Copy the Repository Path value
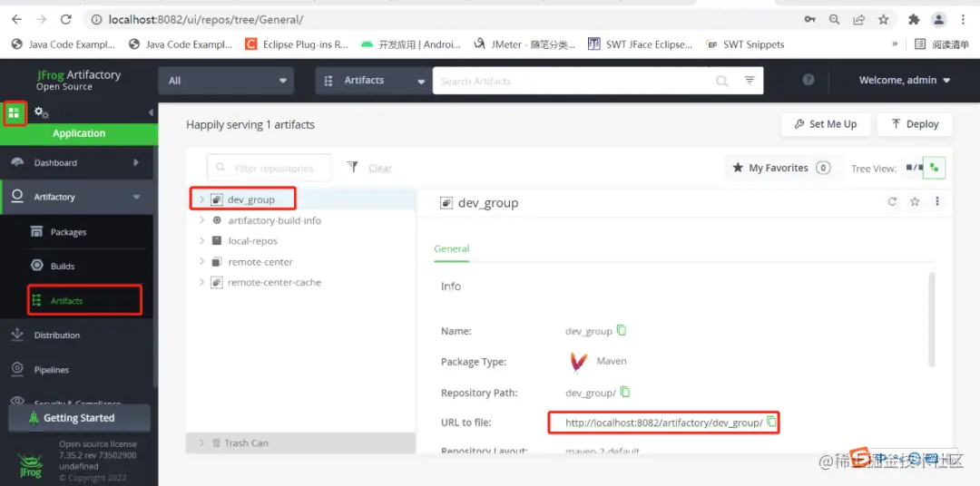The width and height of the screenshot is (980, 486). coord(624,392)
